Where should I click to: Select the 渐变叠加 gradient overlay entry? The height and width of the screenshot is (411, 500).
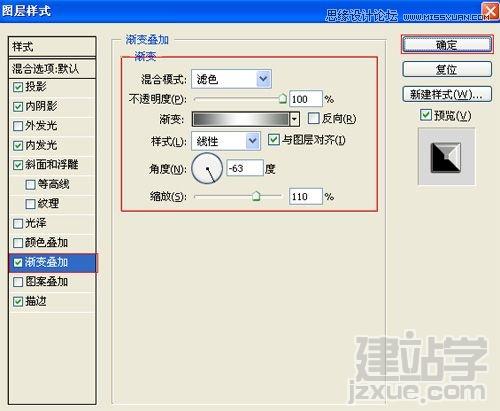click(53, 263)
